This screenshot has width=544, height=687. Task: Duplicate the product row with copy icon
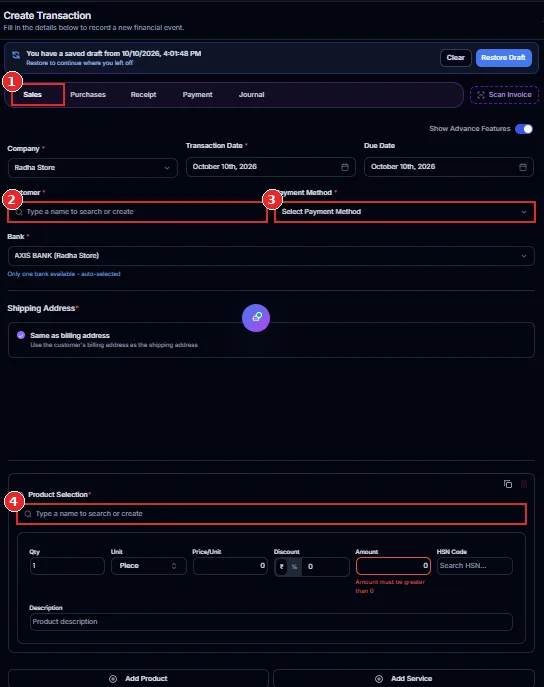tap(508, 484)
